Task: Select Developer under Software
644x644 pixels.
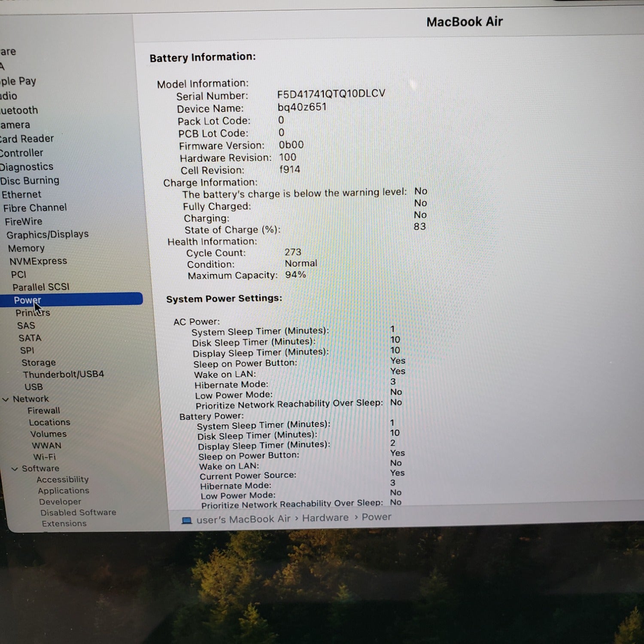Action: [60, 502]
